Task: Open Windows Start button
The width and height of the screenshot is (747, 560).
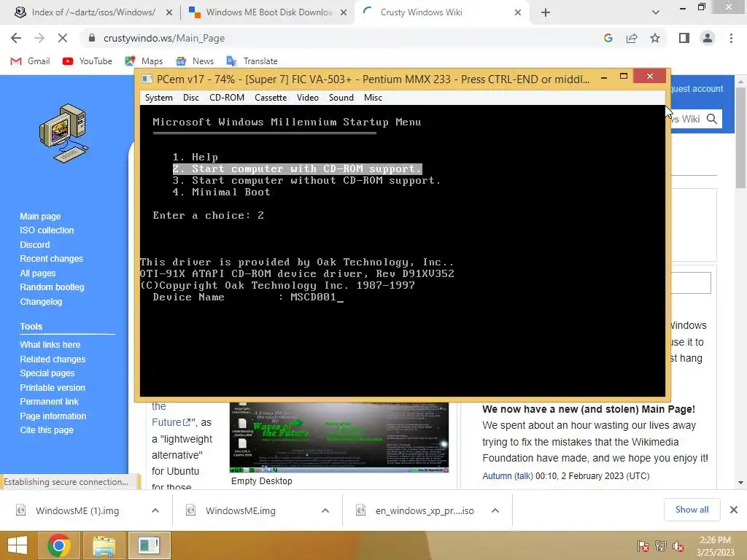Action: [x=18, y=545]
